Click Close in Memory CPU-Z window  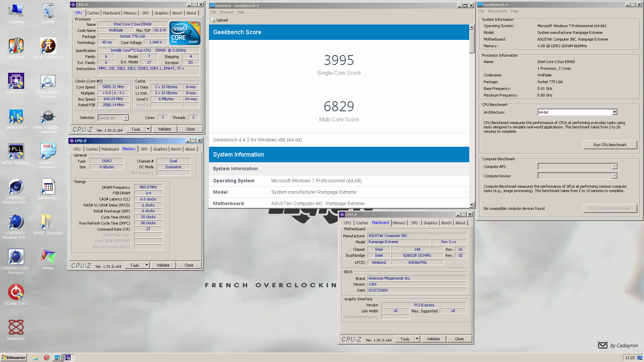(x=189, y=265)
